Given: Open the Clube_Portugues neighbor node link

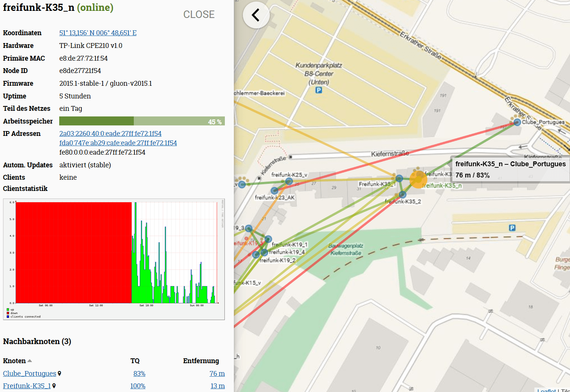Looking at the screenshot, I should point(30,374).
